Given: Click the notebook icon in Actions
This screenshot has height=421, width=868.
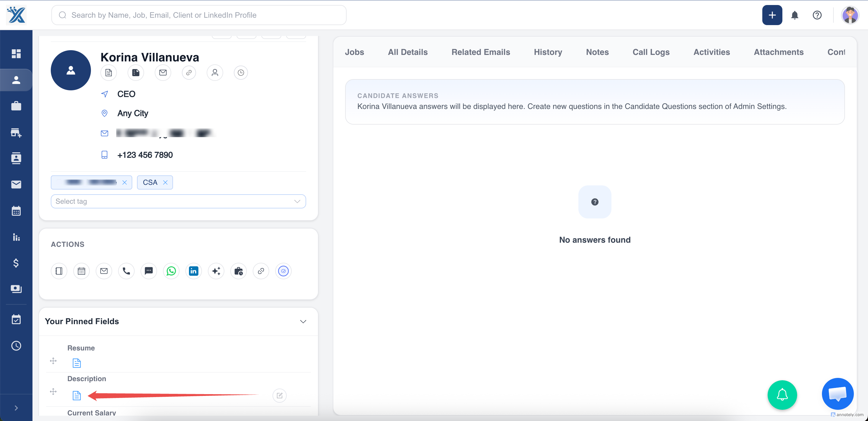Looking at the screenshot, I should pyautogui.click(x=59, y=271).
